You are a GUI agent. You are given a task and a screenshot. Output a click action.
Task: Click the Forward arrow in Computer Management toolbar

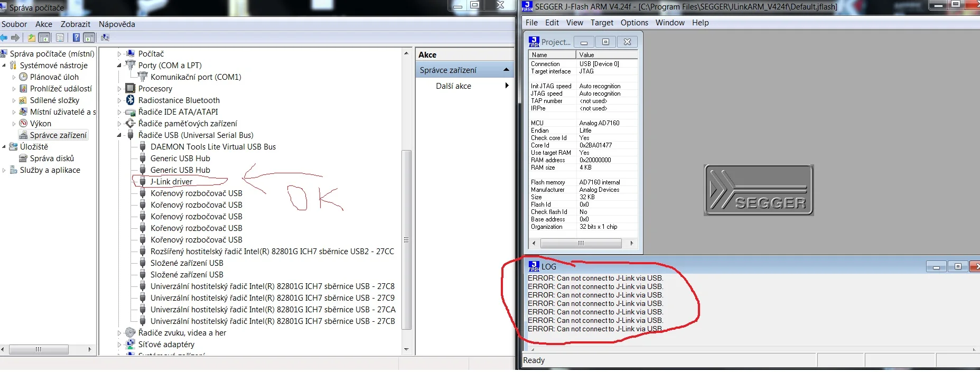15,38
